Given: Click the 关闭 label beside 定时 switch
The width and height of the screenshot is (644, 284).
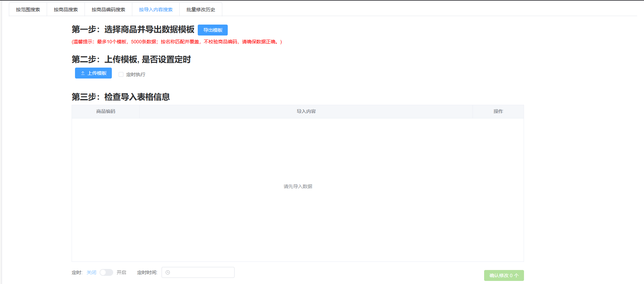Looking at the screenshot, I should coord(91,272).
